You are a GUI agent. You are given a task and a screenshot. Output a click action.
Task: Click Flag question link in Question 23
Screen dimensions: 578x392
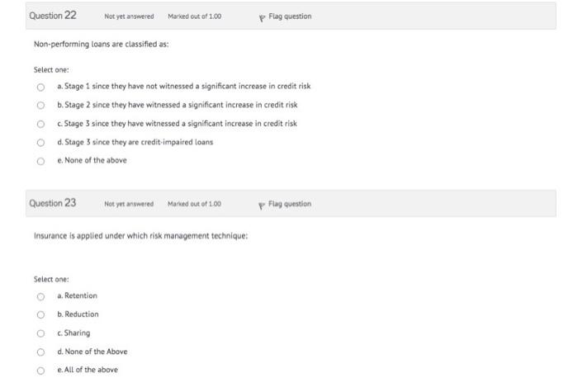point(290,204)
